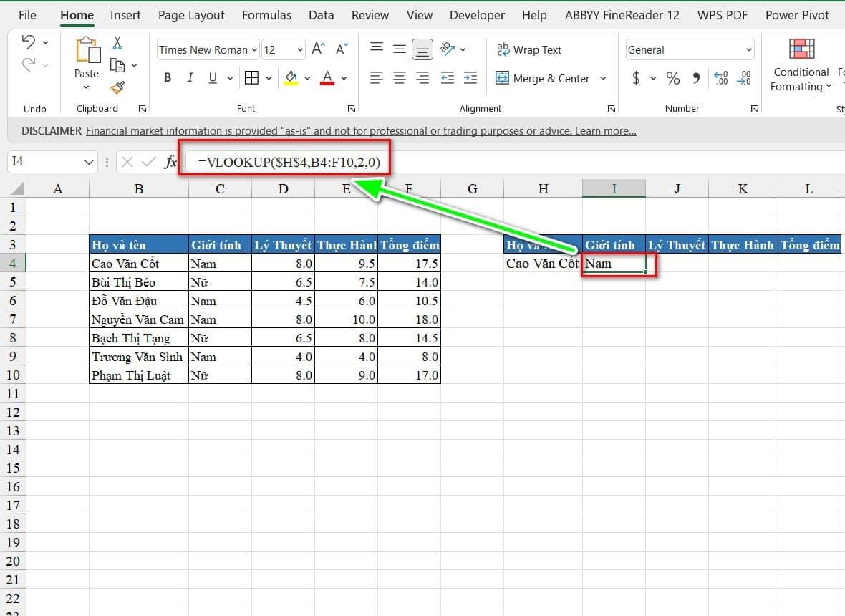Image resolution: width=845 pixels, height=616 pixels.
Task: Expand the number format General dropdown
Action: point(749,50)
